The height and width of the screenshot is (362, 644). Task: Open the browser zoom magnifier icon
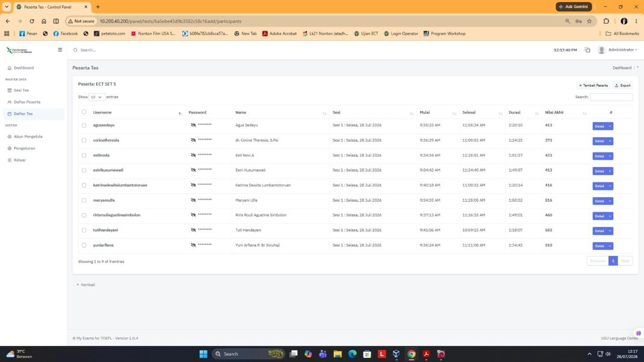click(x=568, y=21)
